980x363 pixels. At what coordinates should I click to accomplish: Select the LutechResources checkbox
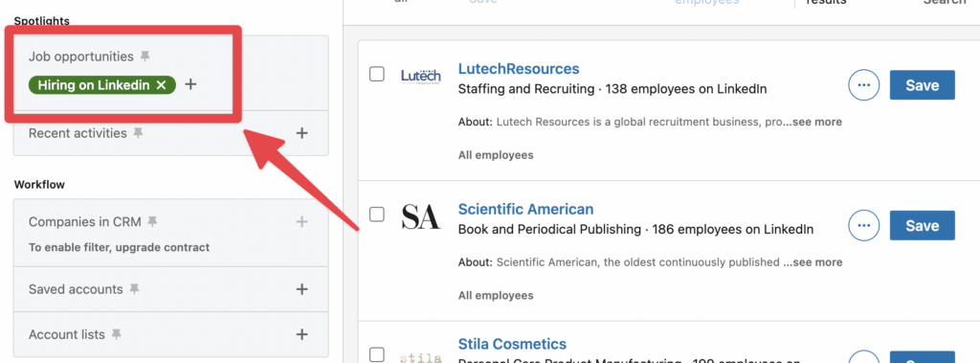[377, 75]
